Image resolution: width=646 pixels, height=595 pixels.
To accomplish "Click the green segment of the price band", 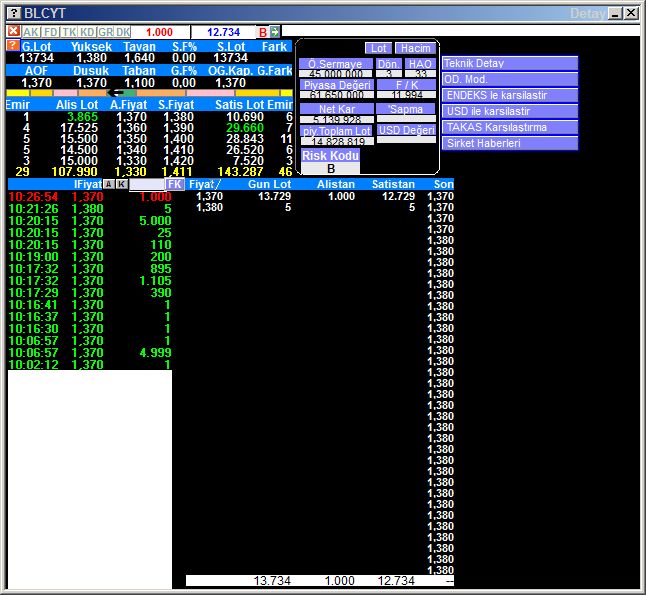I will (130, 93).
